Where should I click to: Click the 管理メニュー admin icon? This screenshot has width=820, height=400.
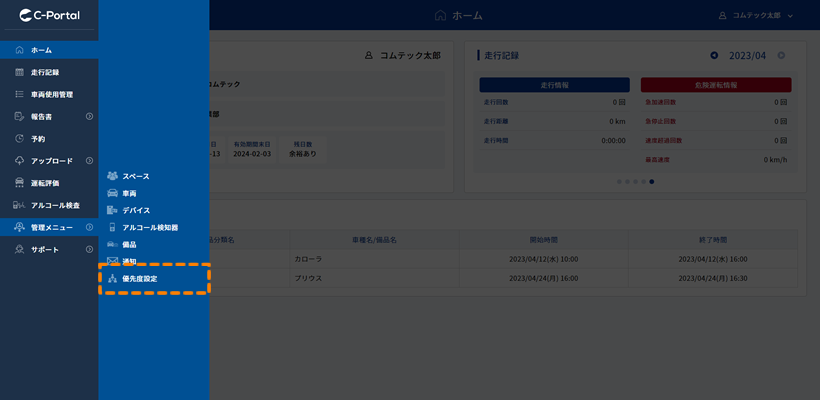(19, 227)
